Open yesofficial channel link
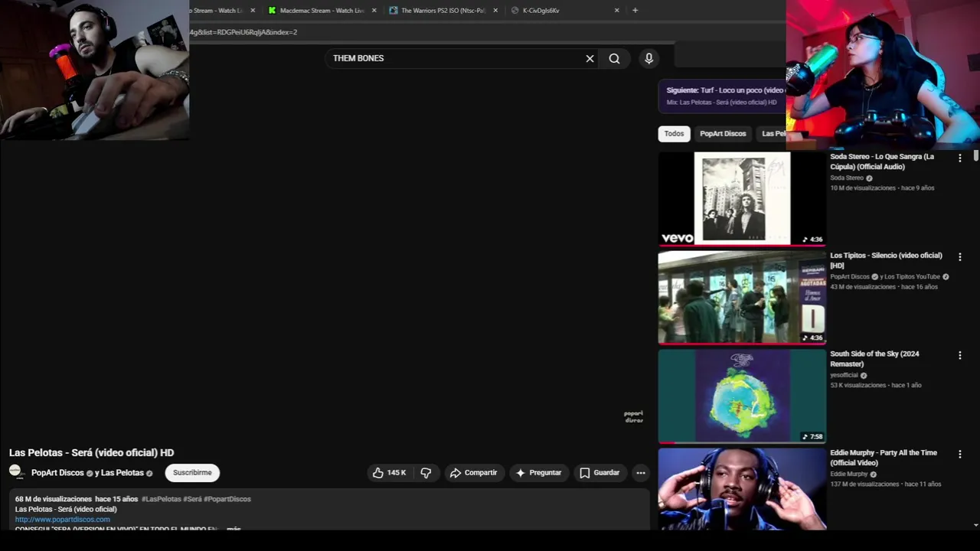Screen dimensions: 980x551 coord(844,375)
